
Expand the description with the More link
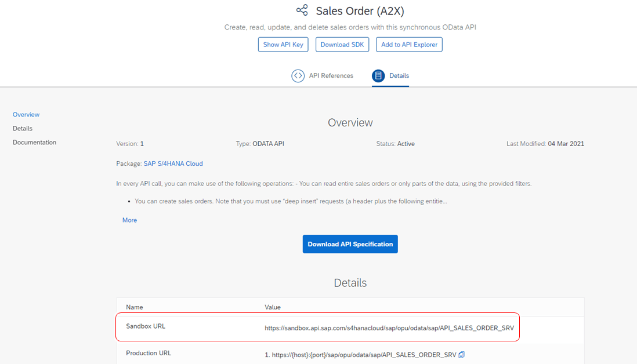[x=129, y=220]
